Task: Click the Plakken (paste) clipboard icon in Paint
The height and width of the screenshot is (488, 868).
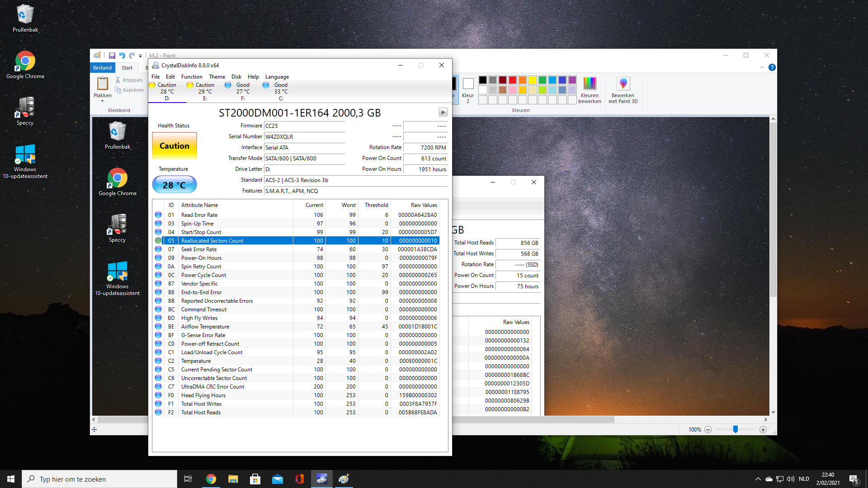Action: pyautogui.click(x=103, y=84)
